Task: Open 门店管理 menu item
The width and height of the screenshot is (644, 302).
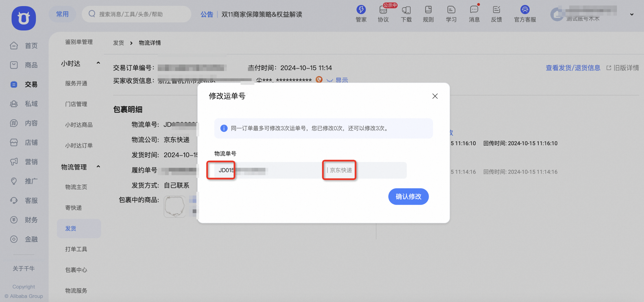Action: pyautogui.click(x=76, y=104)
